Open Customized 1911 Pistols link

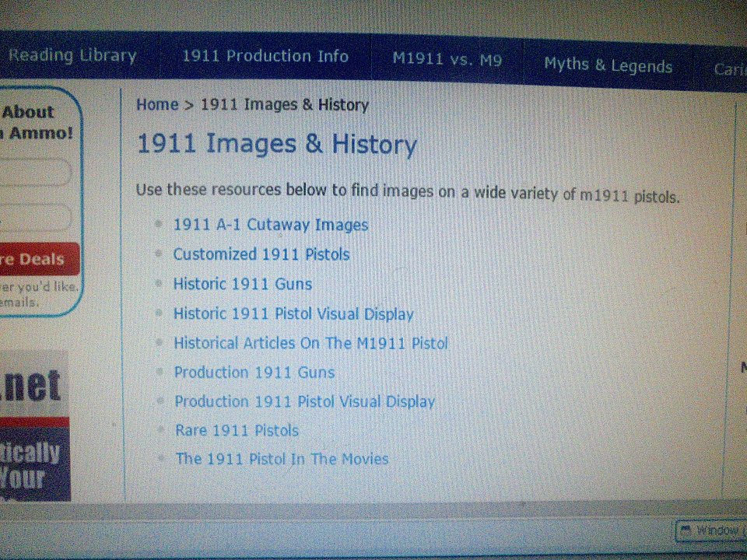coord(261,254)
